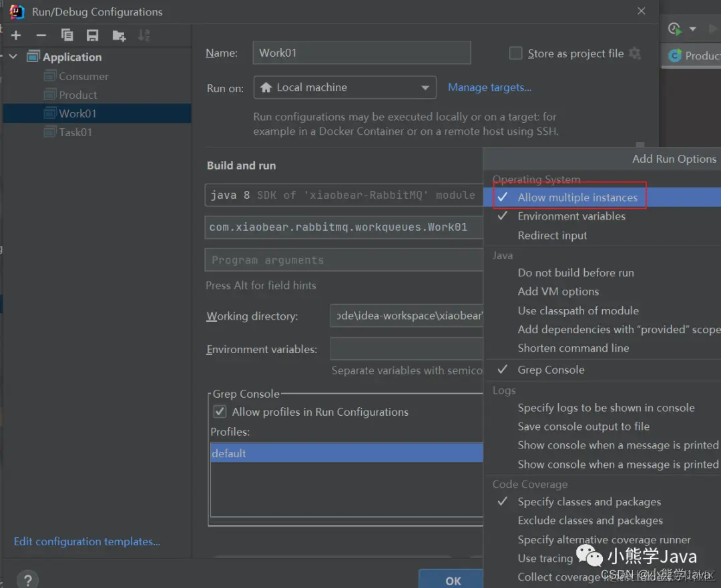Enable Store as project file checkbox

pyautogui.click(x=515, y=53)
